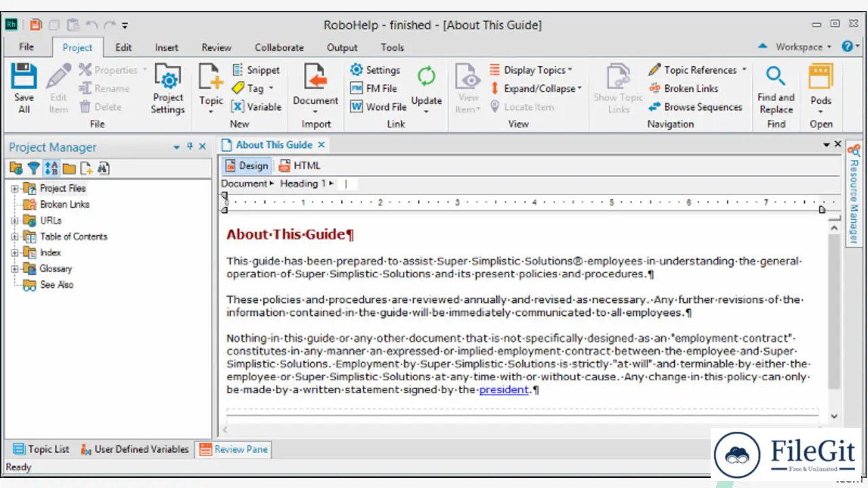
Task: Click the Heading 1 breadcrumb
Action: (304, 184)
